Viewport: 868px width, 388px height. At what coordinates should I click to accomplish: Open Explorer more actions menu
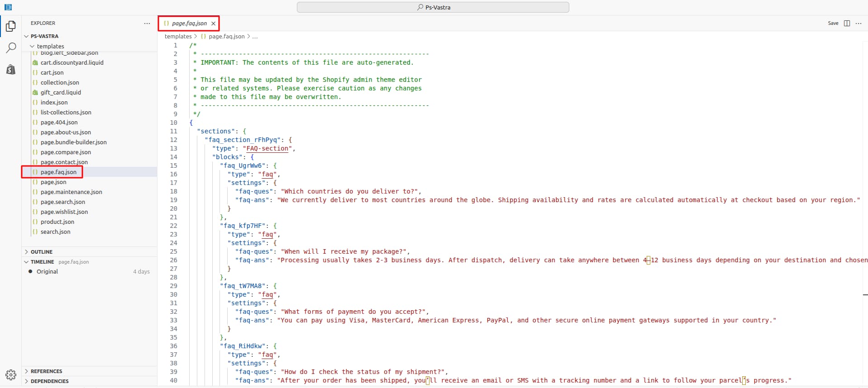pyautogui.click(x=147, y=23)
